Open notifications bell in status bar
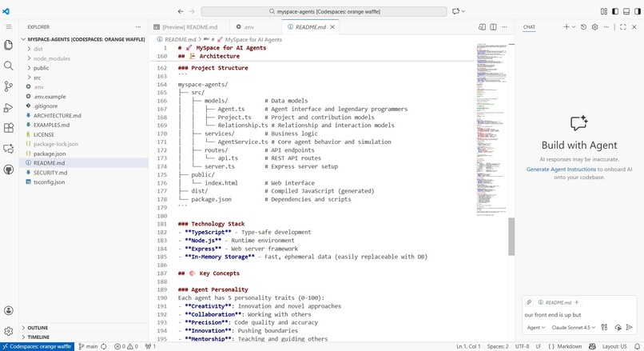Screen dimensions: 644x351 pyautogui.click(x=637, y=346)
